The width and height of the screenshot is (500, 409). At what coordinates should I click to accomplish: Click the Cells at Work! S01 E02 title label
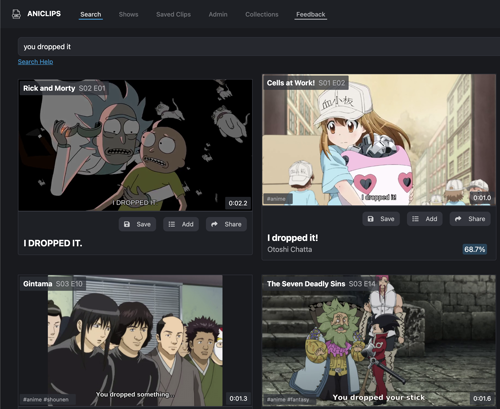click(306, 83)
